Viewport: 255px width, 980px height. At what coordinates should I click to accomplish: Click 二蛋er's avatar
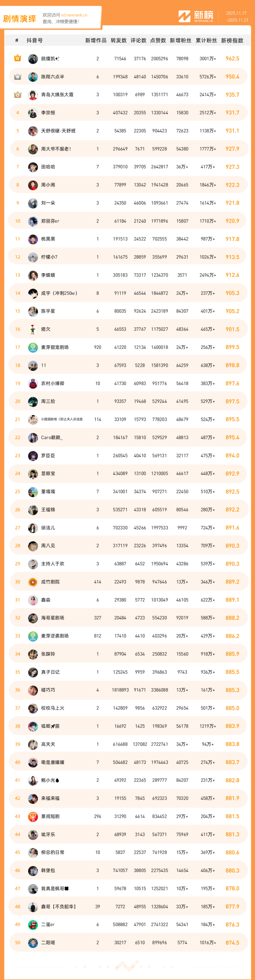33,924
